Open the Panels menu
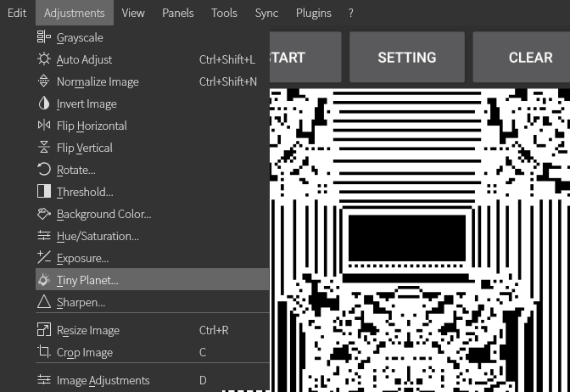 178,13
